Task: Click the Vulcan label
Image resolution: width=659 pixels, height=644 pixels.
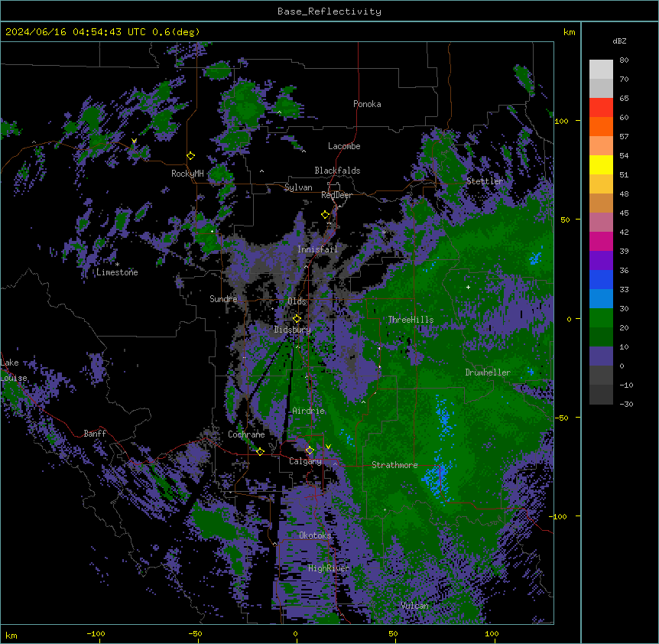Action: [415, 606]
